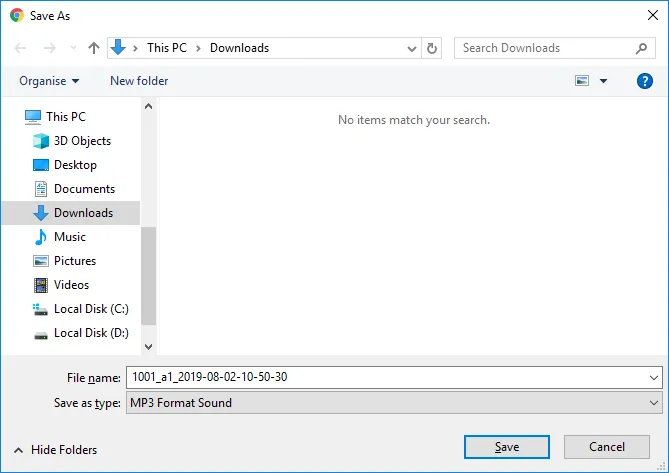This screenshot has height=473, width=669.
Task: Click the Back navigation arrow
Action: pos(20,48)
